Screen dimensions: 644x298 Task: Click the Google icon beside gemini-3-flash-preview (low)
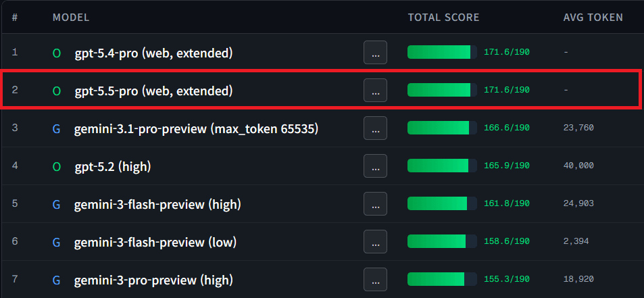click(57, 242)
